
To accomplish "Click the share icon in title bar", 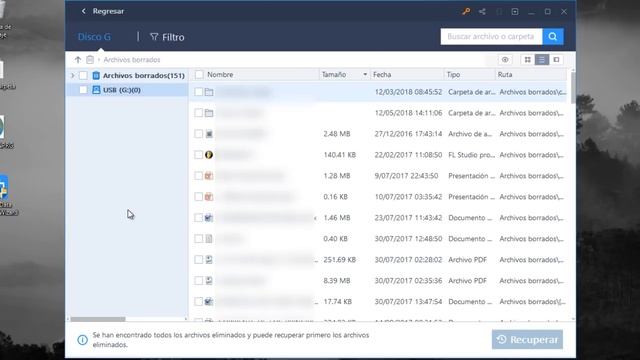I will click(482, 11).
